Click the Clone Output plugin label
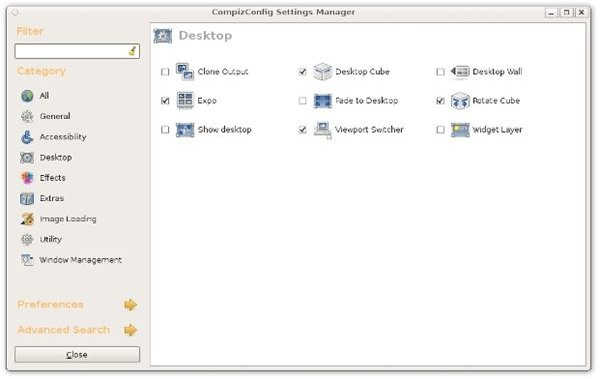This screenshot has height=379, width=600. point(223,72)
